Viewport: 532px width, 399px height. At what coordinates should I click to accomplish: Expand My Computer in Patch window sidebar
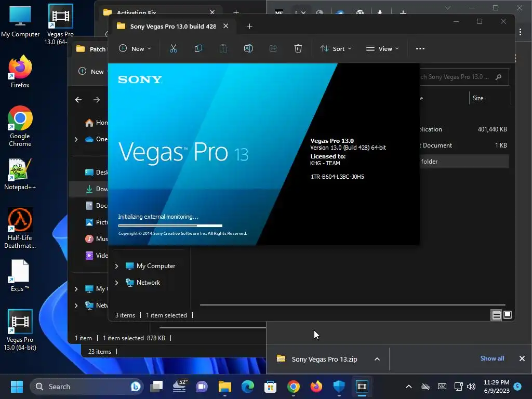tap(76, 289)
